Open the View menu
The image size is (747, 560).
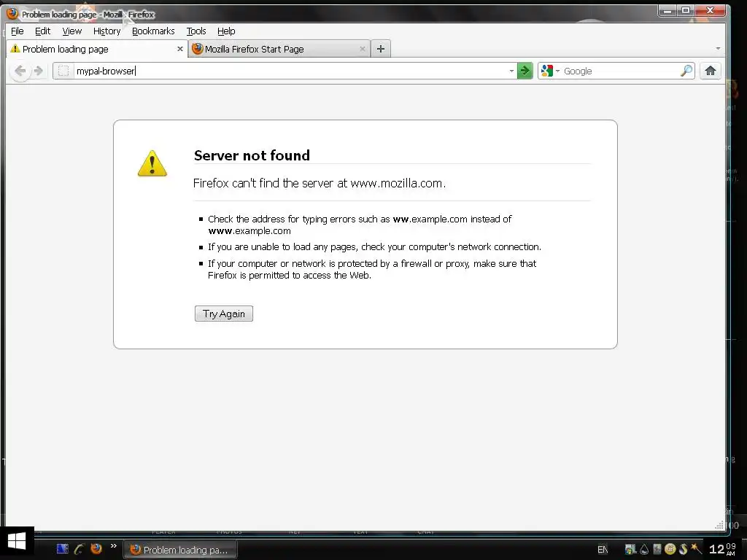pos(72,31)
